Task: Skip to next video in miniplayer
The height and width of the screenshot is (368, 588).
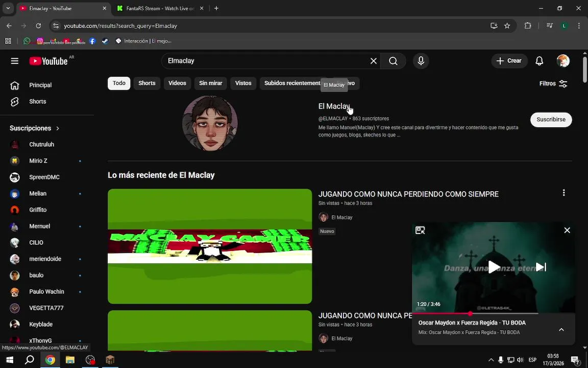Action: click(x=541, y=267)
